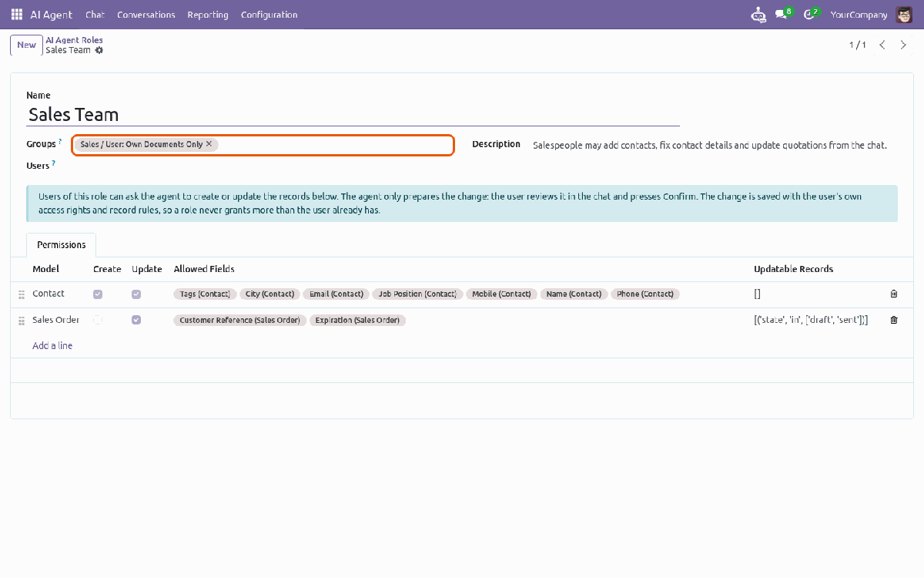Open the Reporting menu

(x=208, y=15)
